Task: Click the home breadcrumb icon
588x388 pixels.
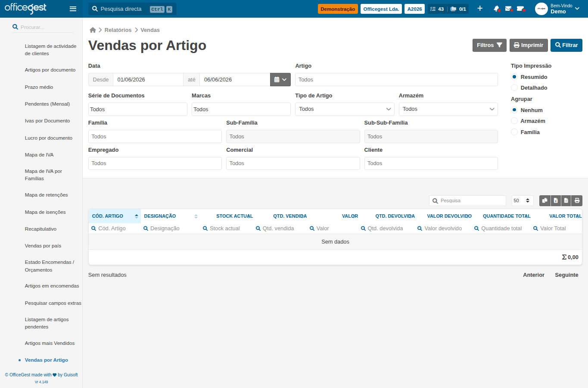Action: 93,30
